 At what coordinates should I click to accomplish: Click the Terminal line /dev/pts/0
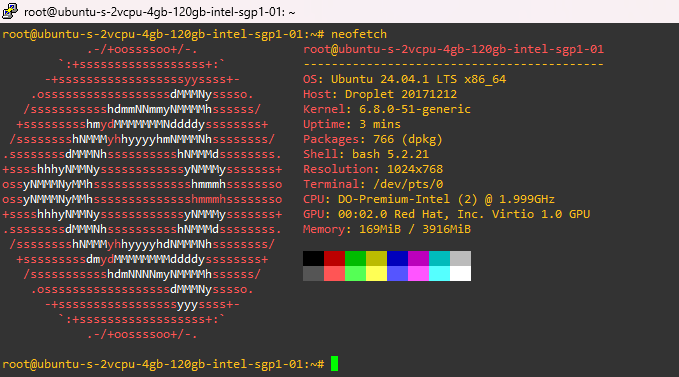(x=373, y=184)
